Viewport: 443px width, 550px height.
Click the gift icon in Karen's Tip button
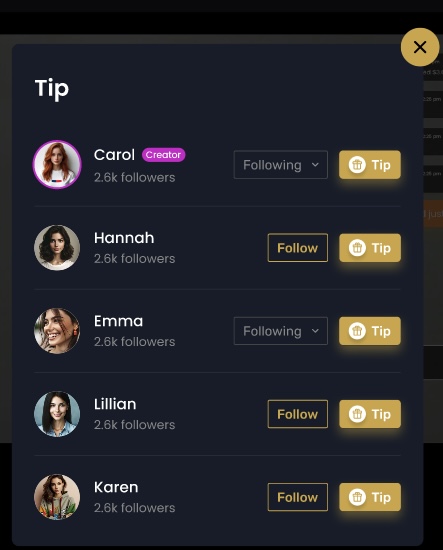[x=357, y=497]
